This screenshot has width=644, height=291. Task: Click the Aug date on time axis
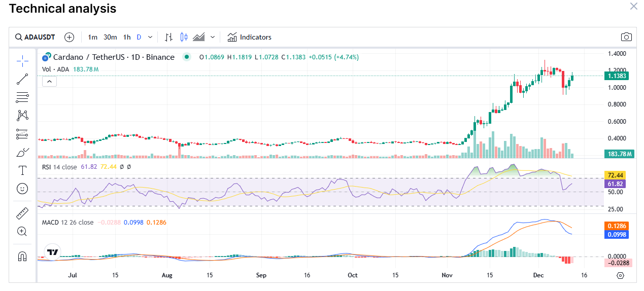coord(167,275)
